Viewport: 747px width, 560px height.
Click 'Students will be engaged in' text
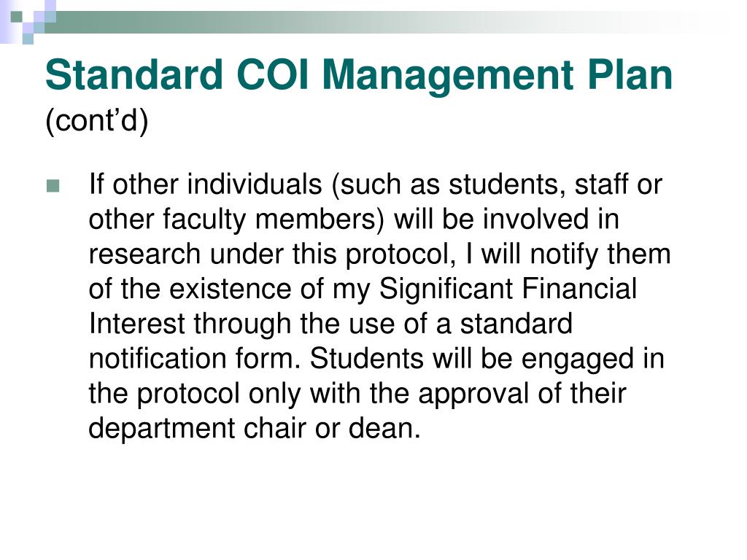[487, 359]
